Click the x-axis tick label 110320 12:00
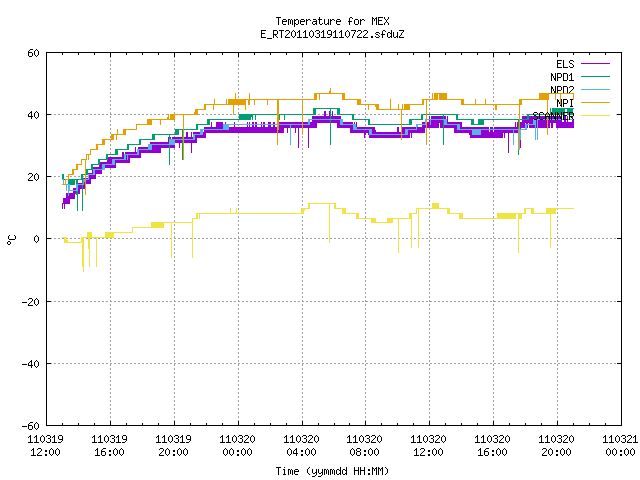Viewport: 640px width, 480px height. click(428, 446)
